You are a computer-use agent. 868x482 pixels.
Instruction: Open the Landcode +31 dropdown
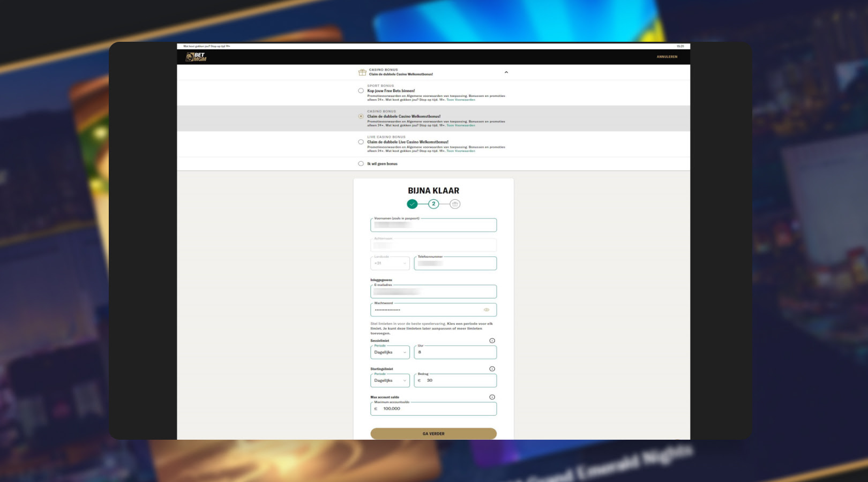tap(390, 263)
